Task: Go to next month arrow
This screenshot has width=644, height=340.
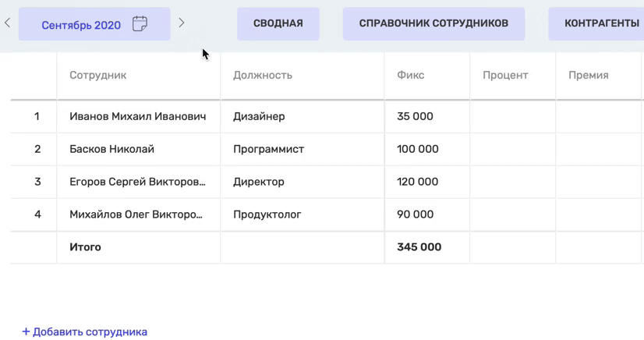Action: (182, 23)
